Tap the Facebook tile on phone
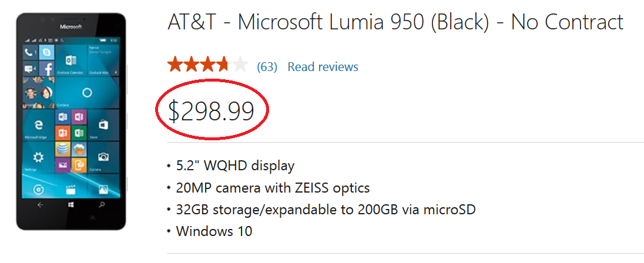The height and width of the screenshot is (263, 644). [46, 70]
